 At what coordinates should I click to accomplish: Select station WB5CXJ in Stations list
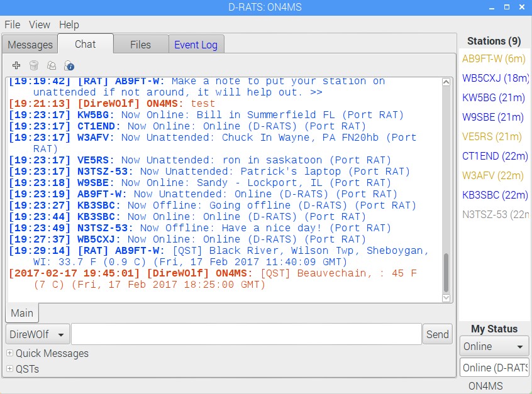coord(494,79)
